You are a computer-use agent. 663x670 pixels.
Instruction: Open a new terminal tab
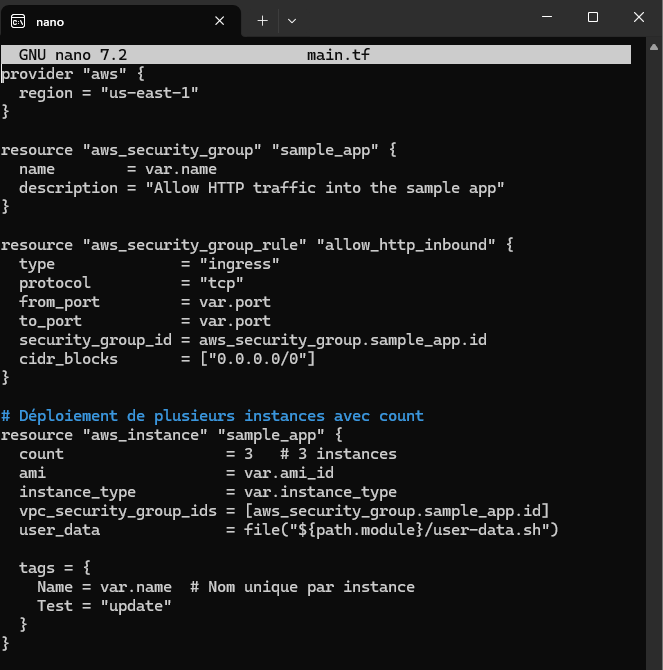tap(262, 20)
